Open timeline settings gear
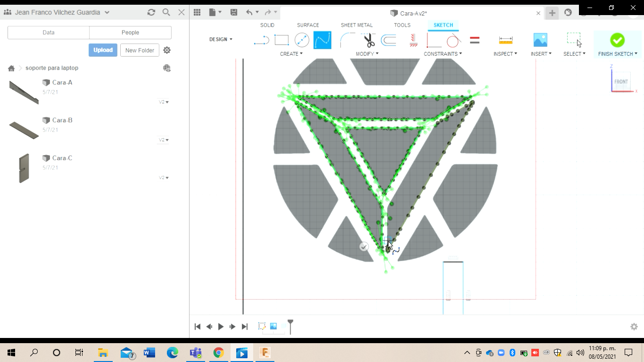Viewport: 644px width, 362px height. [634, 327]
